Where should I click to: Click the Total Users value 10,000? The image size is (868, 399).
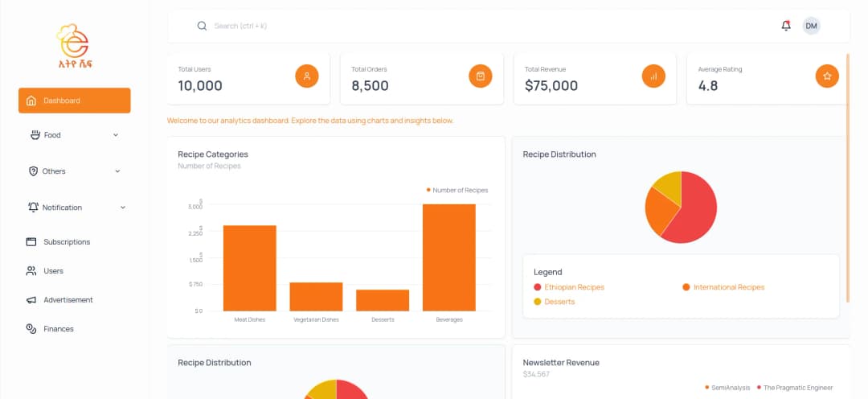[200, 86]
